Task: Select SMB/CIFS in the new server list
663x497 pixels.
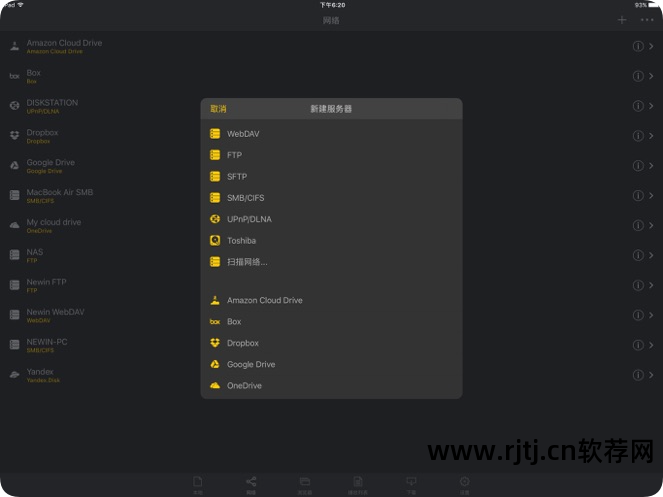Action: 332,198
